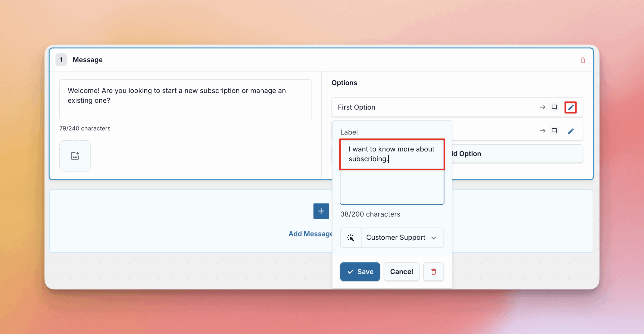Click the chevron beside Customer Support

tap(433, 238)
